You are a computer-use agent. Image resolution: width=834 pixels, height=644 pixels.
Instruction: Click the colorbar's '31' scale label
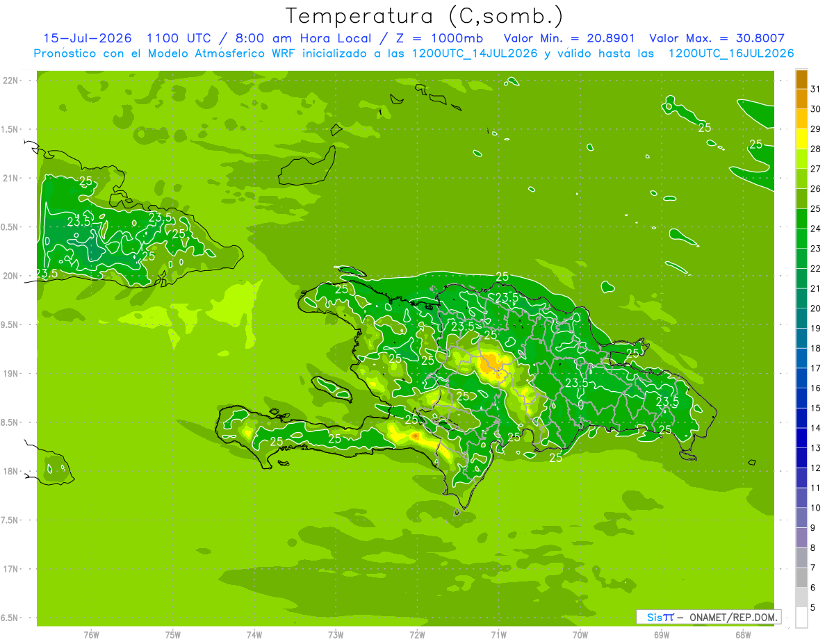[816, 89]
